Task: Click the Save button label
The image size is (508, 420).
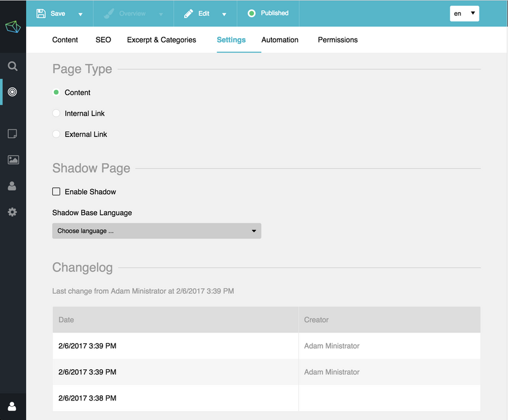Action: pyautogui.click(x=58, y=13)
